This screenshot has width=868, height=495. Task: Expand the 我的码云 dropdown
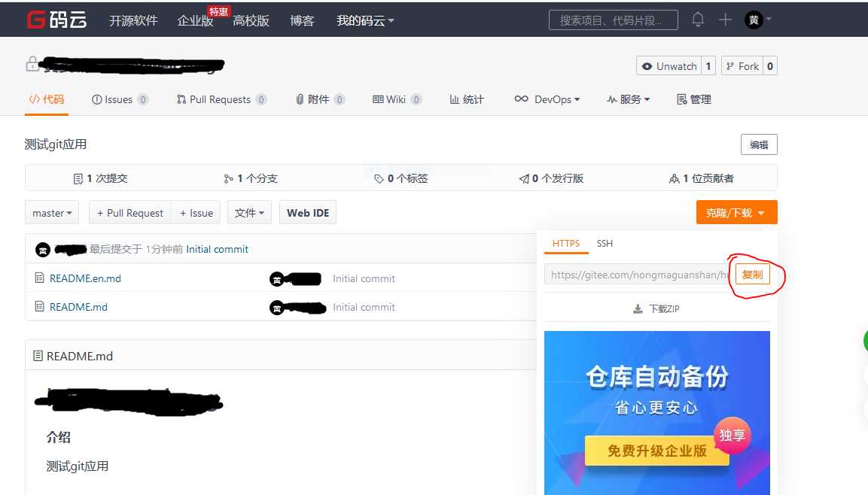click(x=365, y=20)
